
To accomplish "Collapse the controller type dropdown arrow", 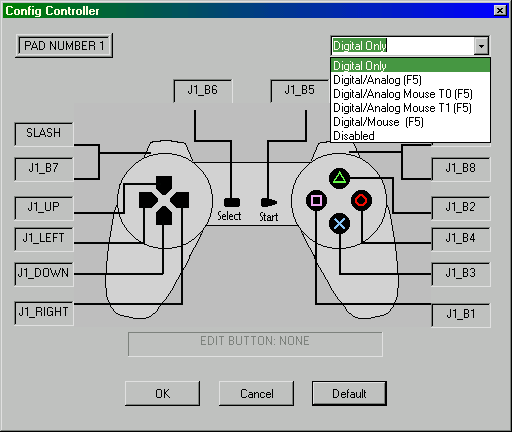I will coord(481,46).
